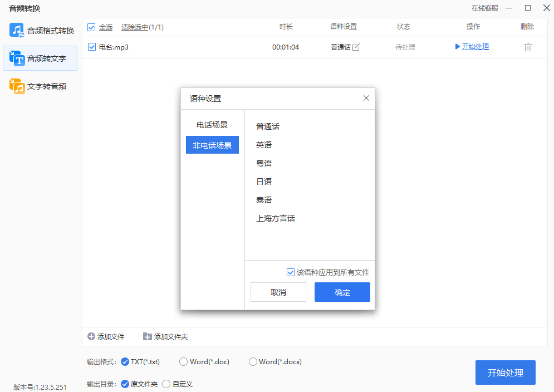Choose 泰语 in the language list
The image size is (554, 392).
264,200
